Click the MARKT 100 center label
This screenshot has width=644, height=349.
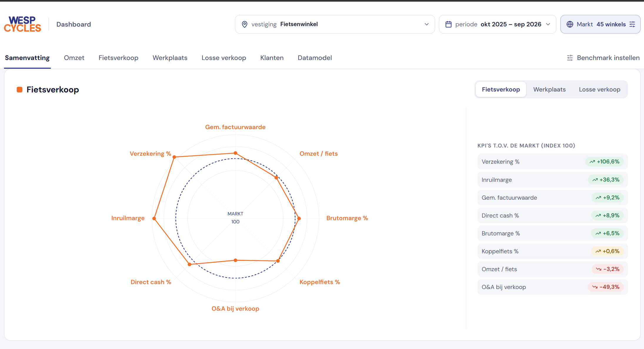click(235, 218)
